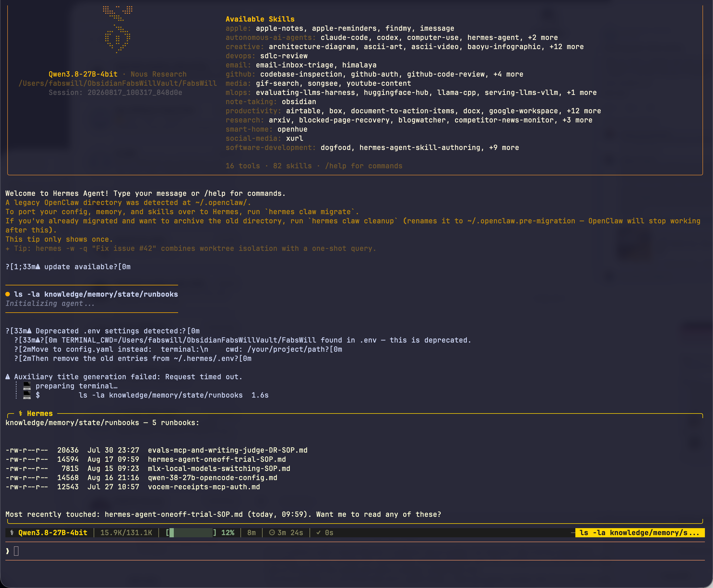Click the '1.6s' duration after the ls command
713x588 pixels.
(x=260, y=395)
